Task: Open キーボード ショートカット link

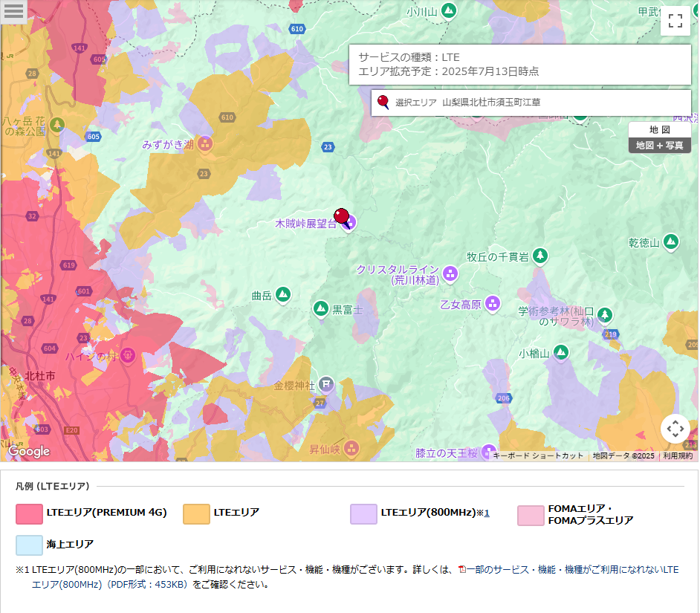Action: point(538,455)
